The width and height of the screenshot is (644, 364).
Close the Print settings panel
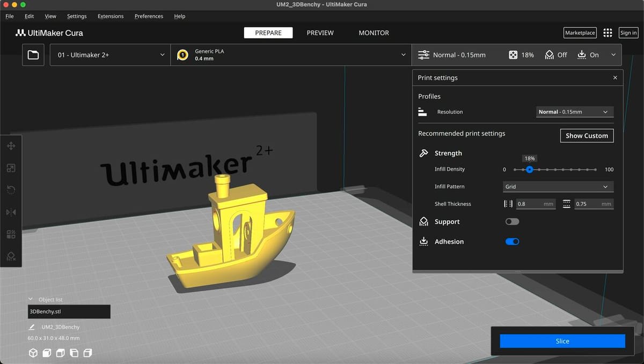[x=615, y=78]
